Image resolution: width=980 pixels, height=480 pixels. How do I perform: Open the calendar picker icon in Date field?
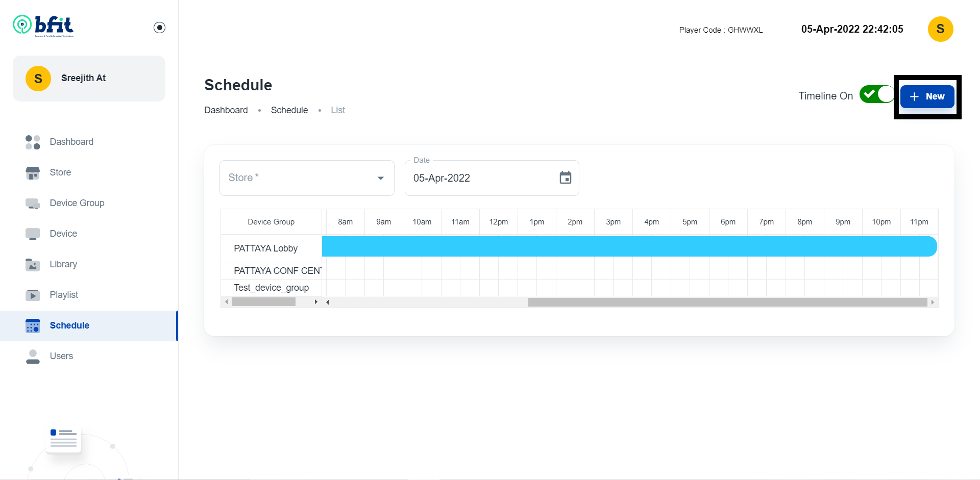[x=565, y=178]
